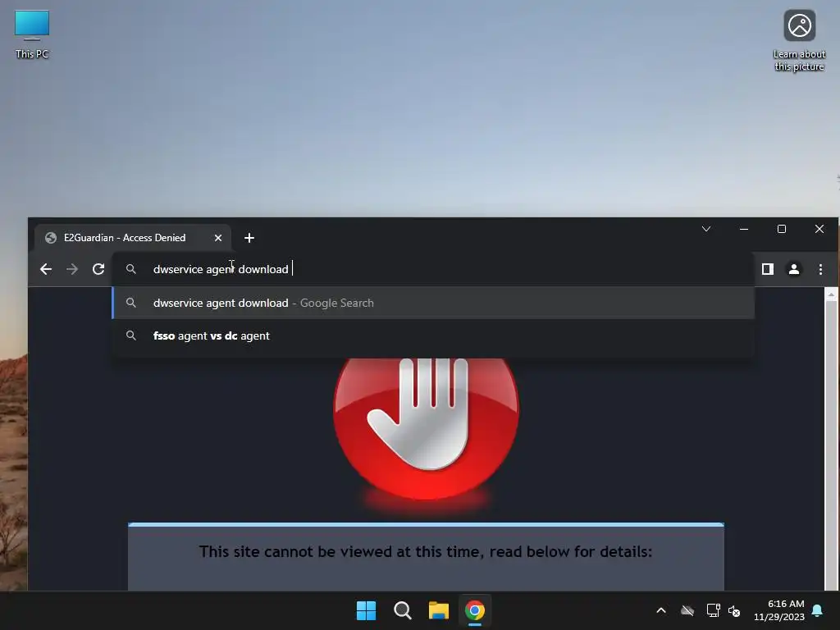Open the clock showing 6:16 AM
840x630 pixels.
coord(779,610)
